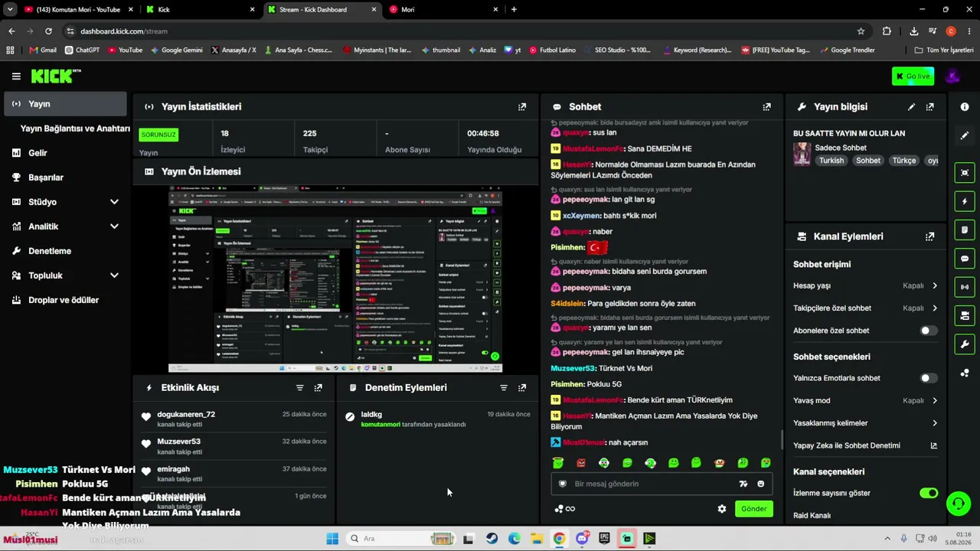Open Discord from the Windows taskbar
Viewport: 980px width, 551px height.
tap(582, 539)
